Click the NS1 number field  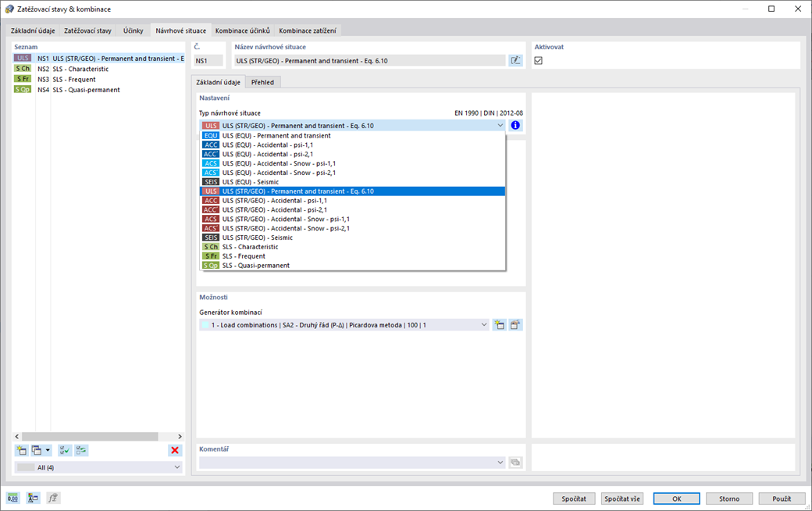208,61
